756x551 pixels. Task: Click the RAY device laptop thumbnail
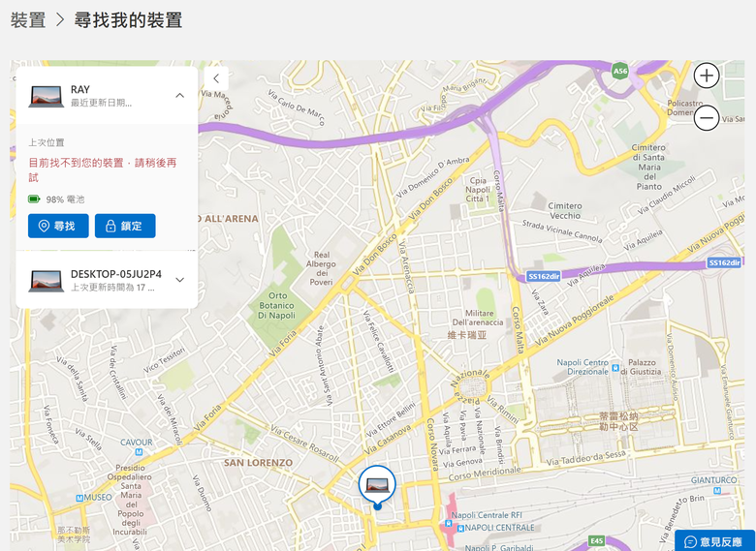47,96
